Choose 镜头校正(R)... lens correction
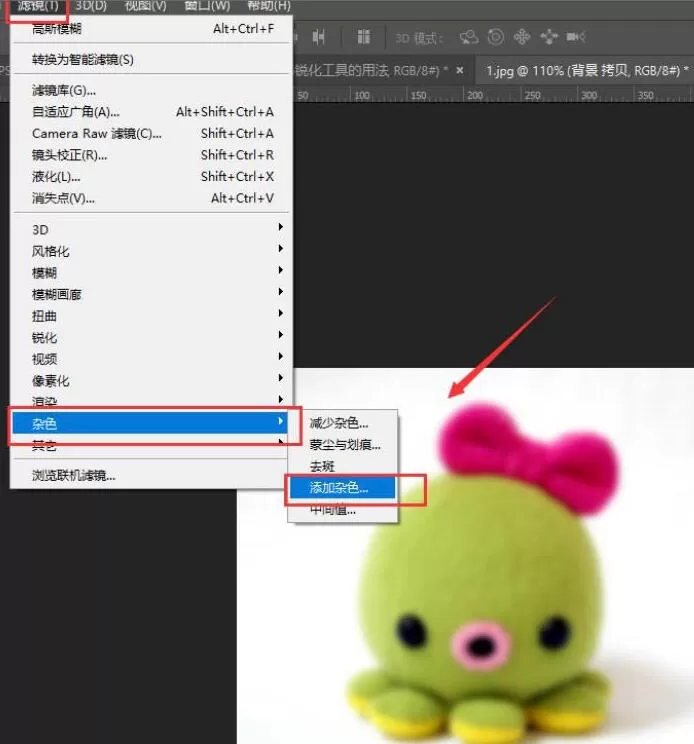The height and width of the screenshot is (744, 694). point(151,155)
